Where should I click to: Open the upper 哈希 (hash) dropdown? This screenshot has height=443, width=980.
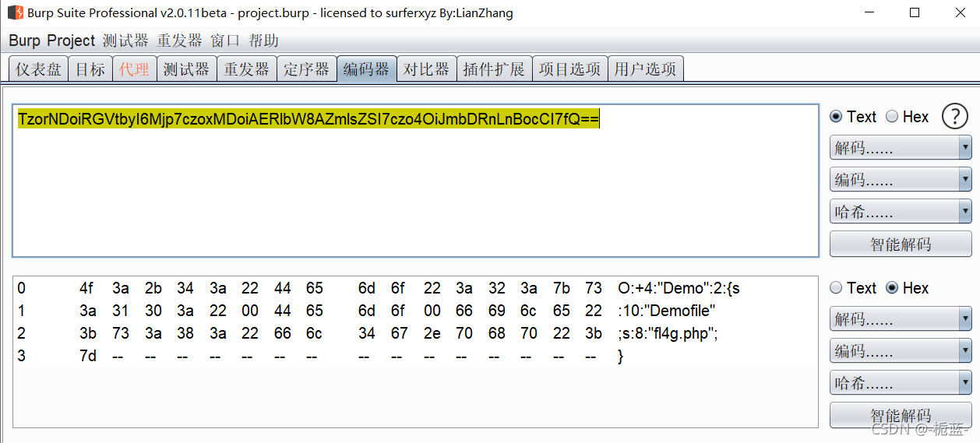901,211
